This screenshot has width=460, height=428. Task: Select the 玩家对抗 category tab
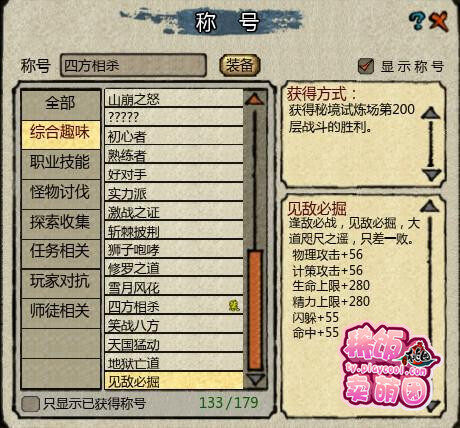click(60, 283)
